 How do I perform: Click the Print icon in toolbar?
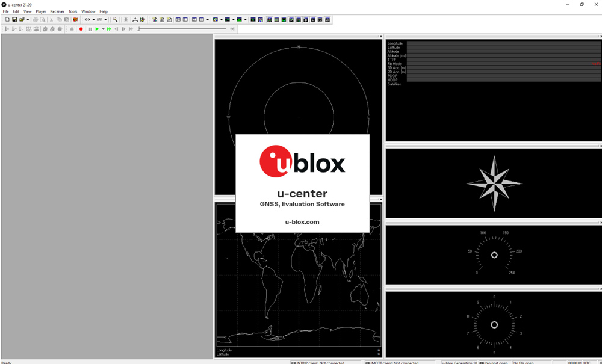pos(36,20)
